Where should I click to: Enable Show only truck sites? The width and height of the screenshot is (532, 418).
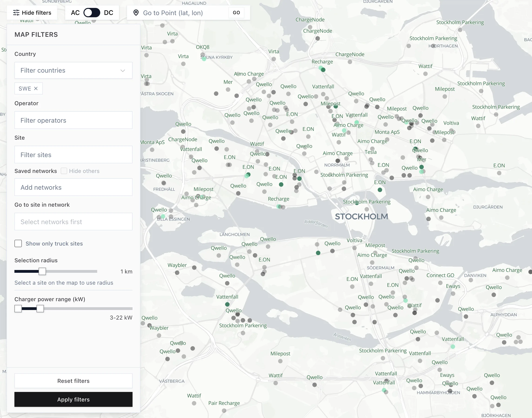point(18,243)
